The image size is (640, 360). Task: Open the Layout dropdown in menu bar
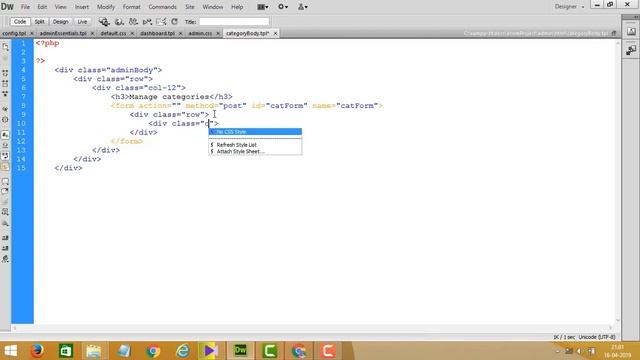point(262,7)
